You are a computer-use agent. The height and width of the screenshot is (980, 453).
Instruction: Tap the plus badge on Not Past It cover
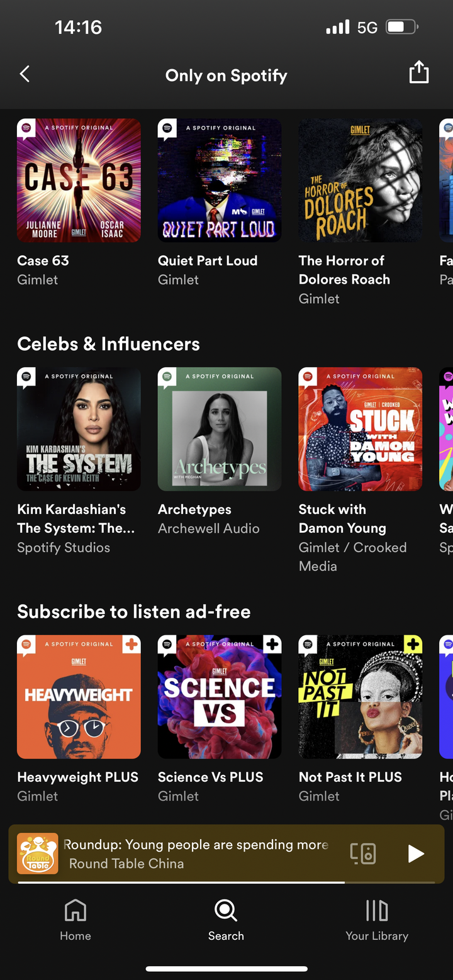tap(413, 645)
